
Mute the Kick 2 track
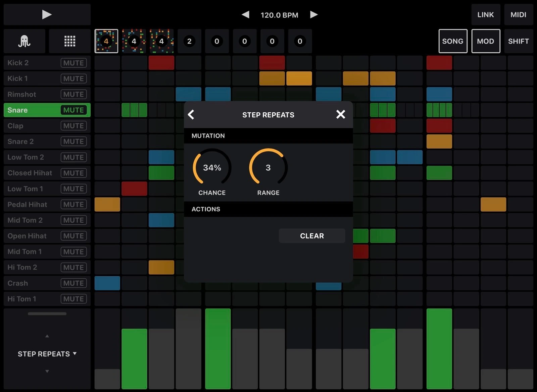click(74, 63)
